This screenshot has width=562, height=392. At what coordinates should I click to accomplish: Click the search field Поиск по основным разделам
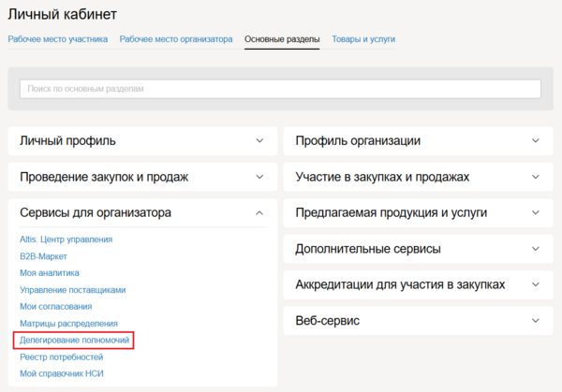point(280,89)
